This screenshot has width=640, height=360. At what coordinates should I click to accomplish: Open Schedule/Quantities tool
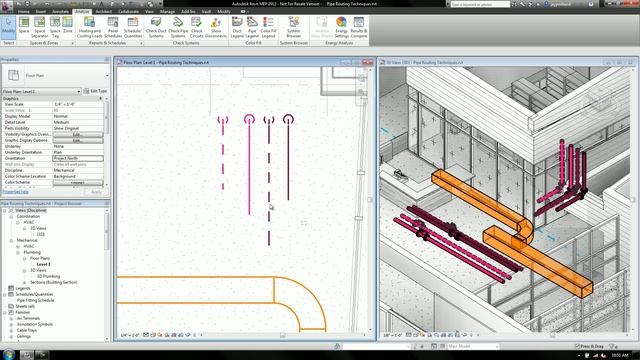click(x=133, y=27)
